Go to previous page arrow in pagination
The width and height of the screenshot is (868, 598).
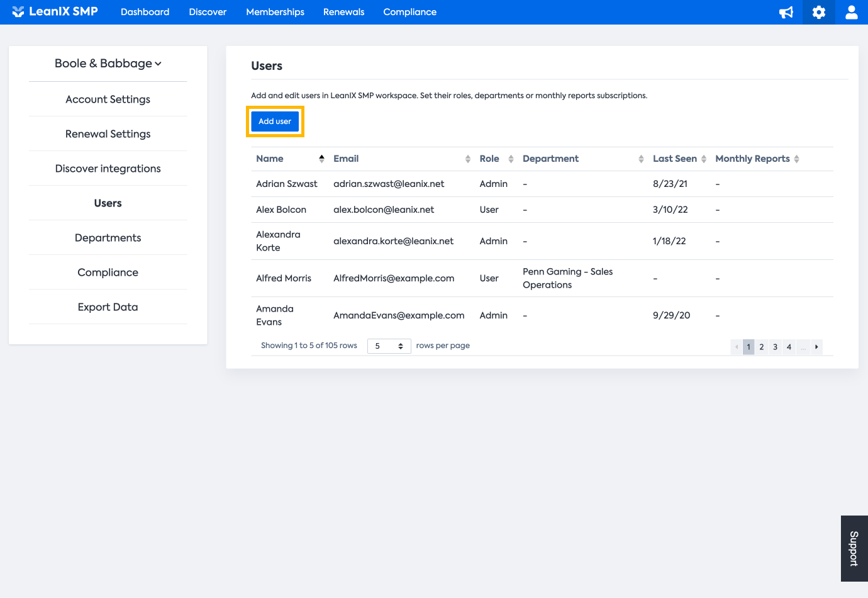[737, 347]
